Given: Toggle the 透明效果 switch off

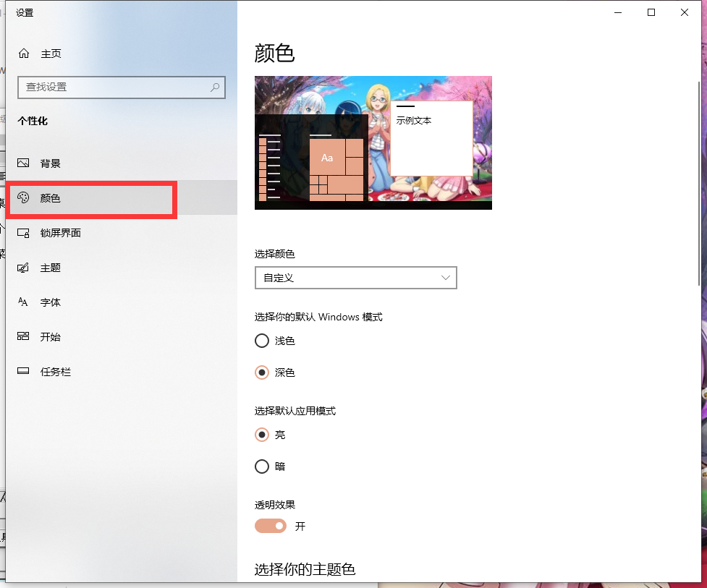Looking at the screenshot, I should point(271,526).
